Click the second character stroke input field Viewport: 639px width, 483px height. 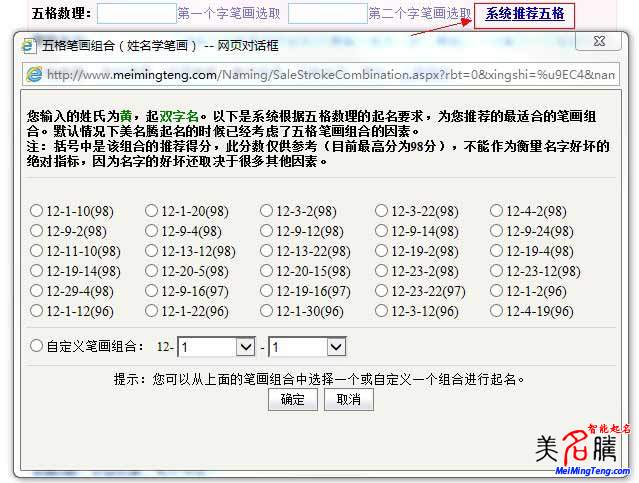pyautogui.click(x=327, y=14)
